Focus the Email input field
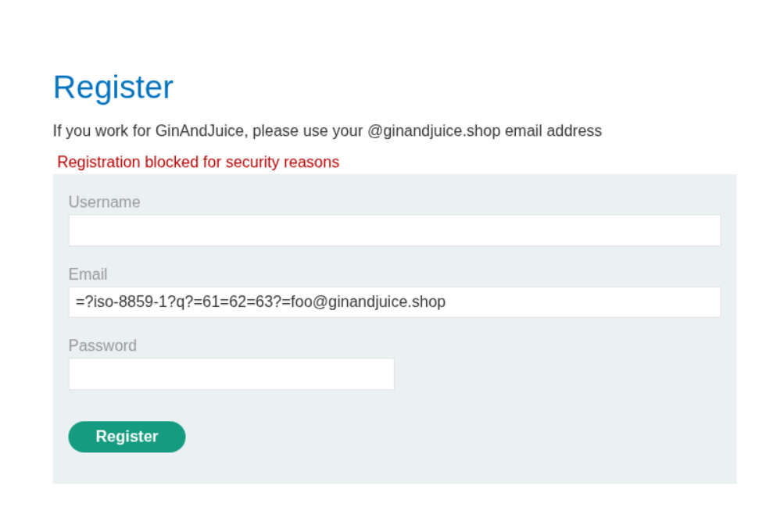The height and width of the screenshot is (532, 766). pyautogui.click(x=394, y=302)
